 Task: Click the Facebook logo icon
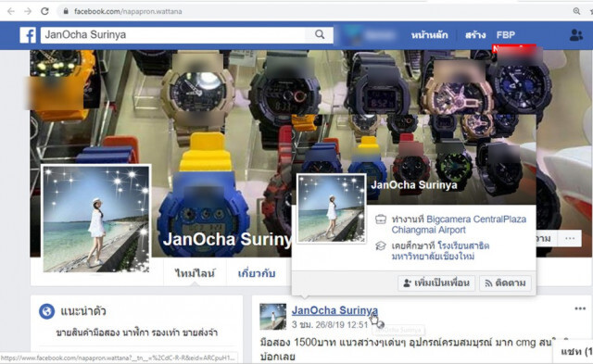pyautogui.click(x=28, y=35)
